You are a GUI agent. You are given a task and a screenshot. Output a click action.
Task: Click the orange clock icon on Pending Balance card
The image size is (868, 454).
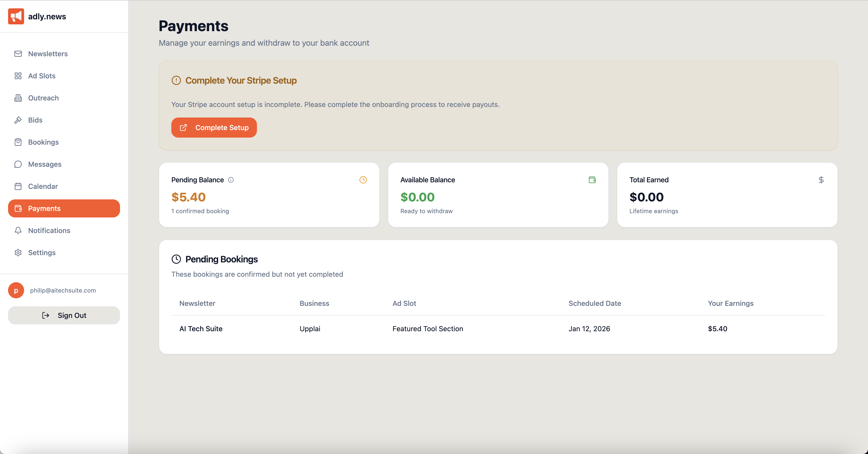tap(363, 180)
